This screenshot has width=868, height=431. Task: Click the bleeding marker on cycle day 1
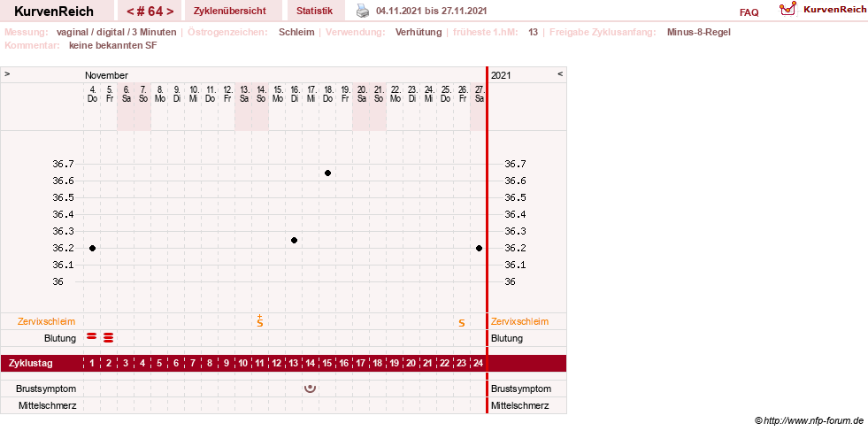point(92,335)
